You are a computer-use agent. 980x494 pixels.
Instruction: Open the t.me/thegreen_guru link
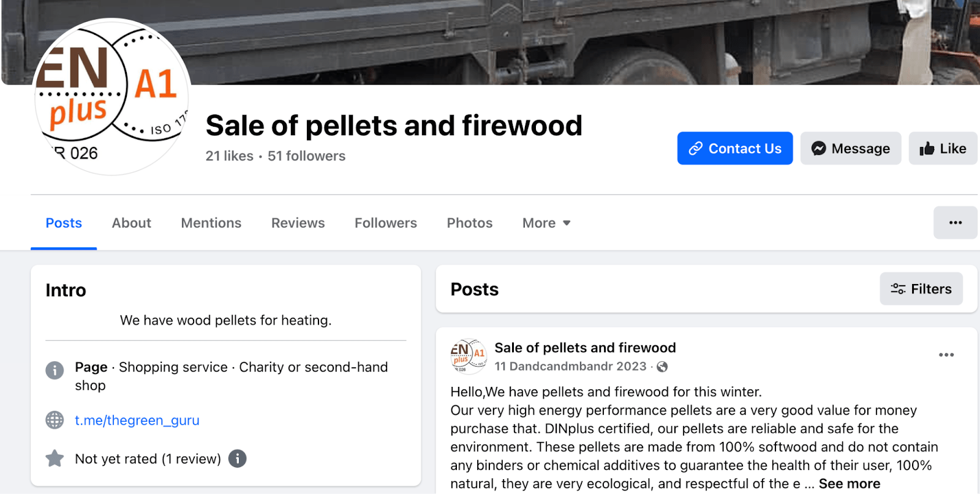click(137, 420)
